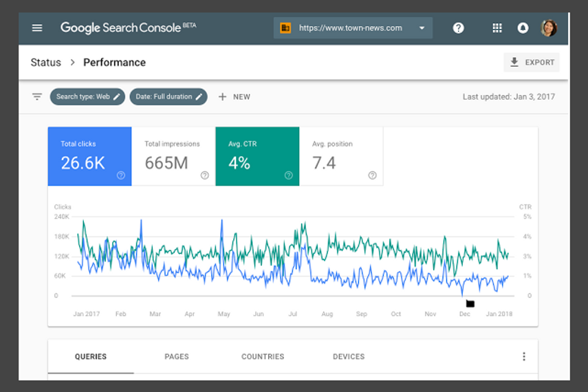Click the Performance breadcrumb title
This screenshot has height=392, width=588.
pos(114,63)
